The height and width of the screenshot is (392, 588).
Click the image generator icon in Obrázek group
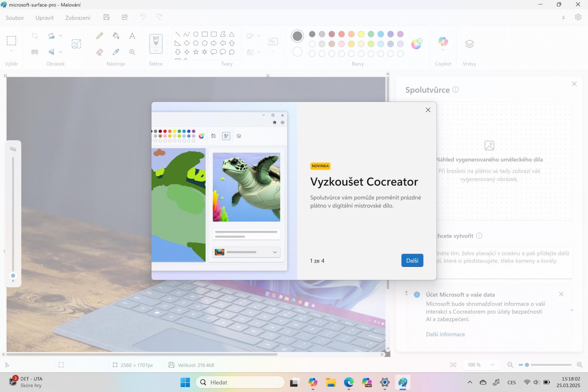point(76,44)
